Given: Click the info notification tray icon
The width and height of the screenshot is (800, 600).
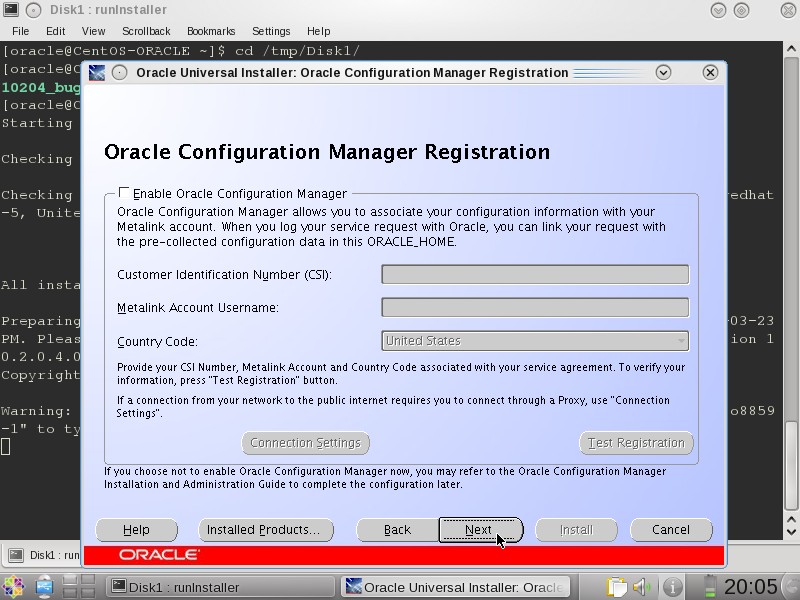Looking at the screenshot, I should [x=673, y=587].
